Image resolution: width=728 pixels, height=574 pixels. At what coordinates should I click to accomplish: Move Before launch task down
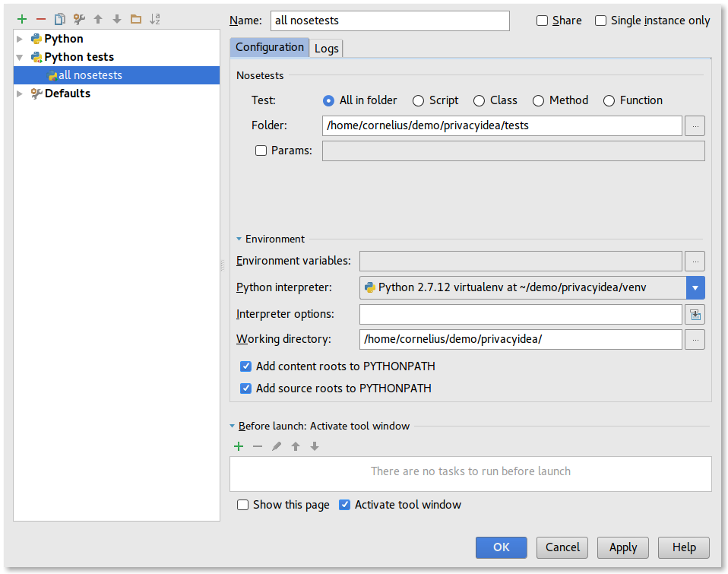[x=315, y=446]
